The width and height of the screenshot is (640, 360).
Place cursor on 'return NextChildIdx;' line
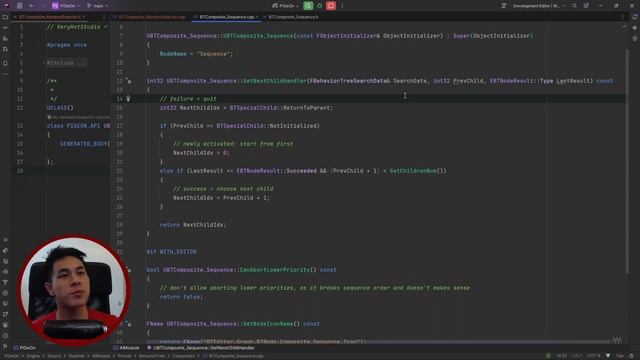point(193,224)
